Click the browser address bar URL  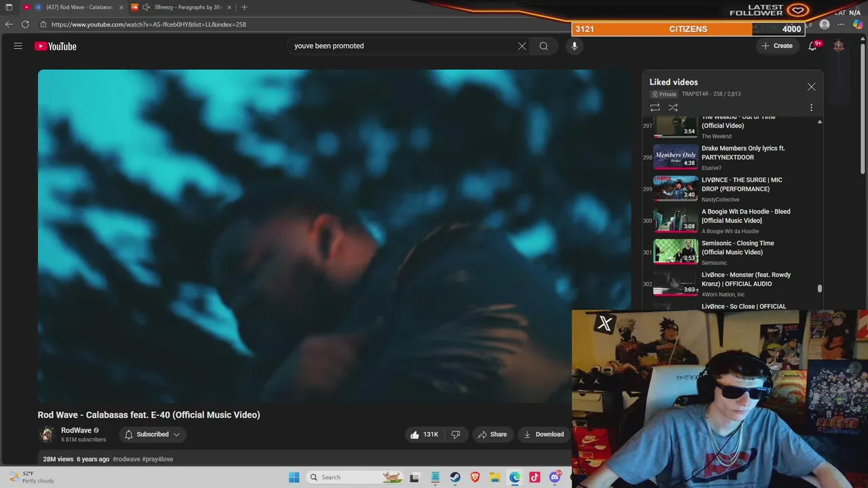pos(149,24)
